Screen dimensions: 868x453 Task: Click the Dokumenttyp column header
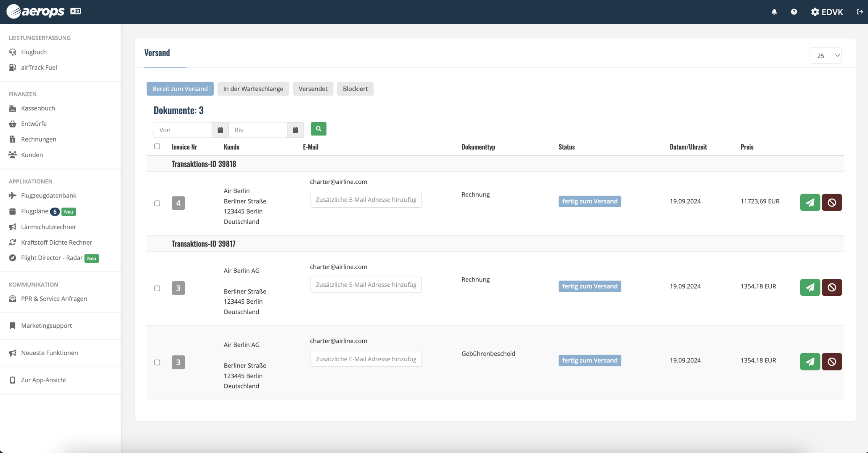(x=478, y=147)
